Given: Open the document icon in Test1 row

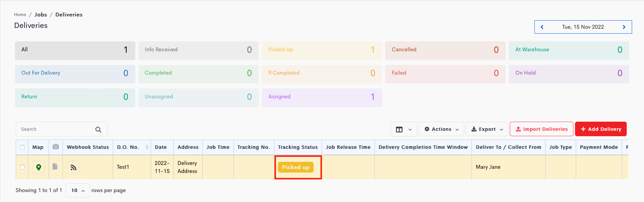Looking at the screenshot, I should (x=55, y=166).
